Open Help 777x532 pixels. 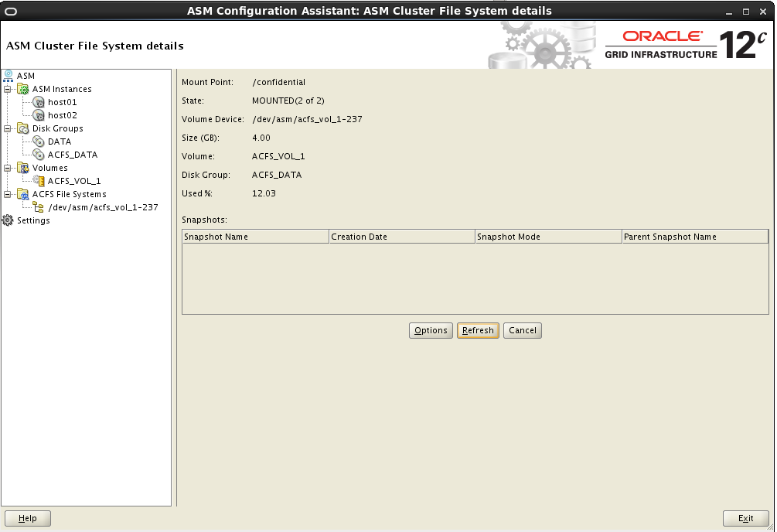28,518
